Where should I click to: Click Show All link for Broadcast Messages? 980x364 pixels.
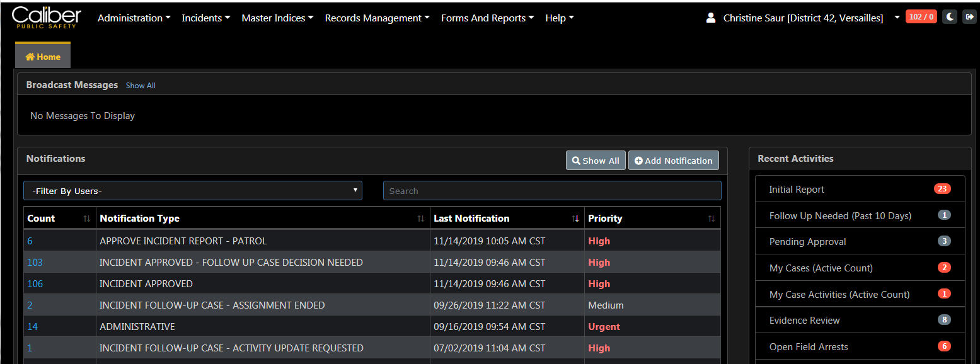coord(141,86)
